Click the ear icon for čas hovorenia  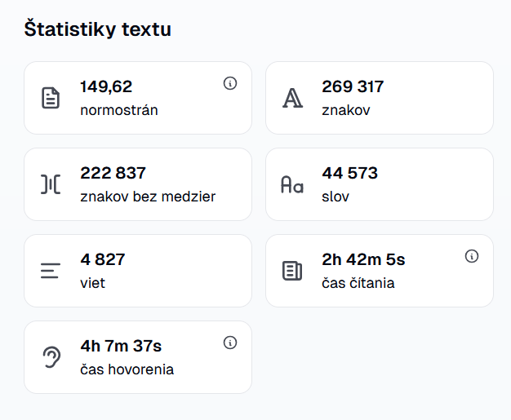coord(51,357)
